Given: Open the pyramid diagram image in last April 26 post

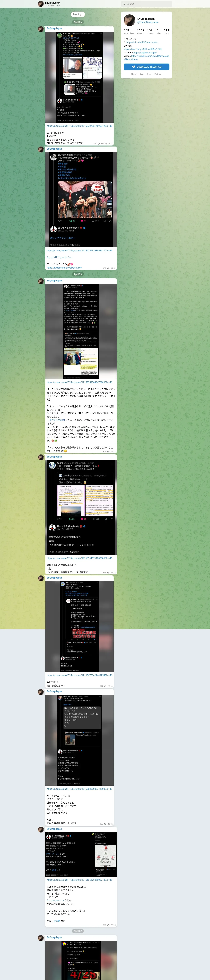Looking at the screenshot, I should 104,854.
